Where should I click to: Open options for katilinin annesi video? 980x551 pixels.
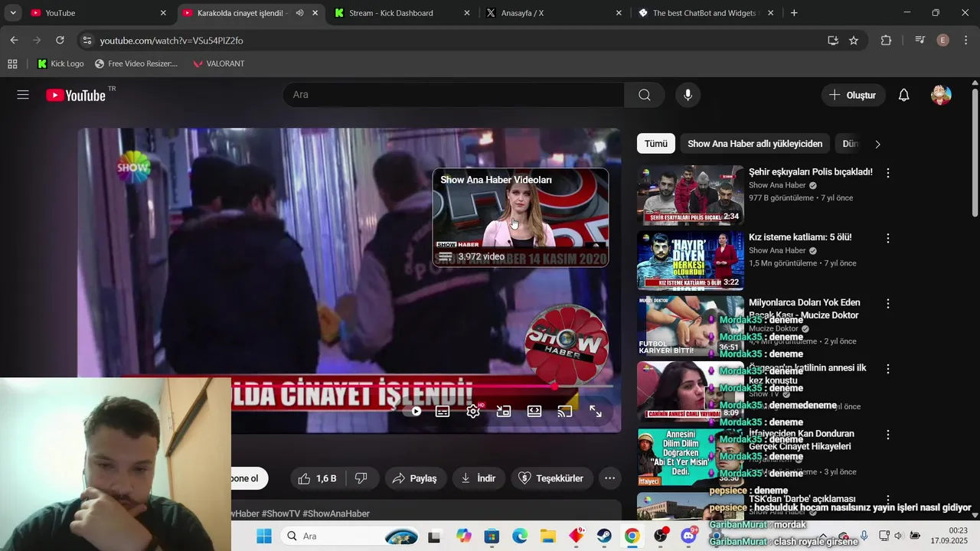pos(888,369)
